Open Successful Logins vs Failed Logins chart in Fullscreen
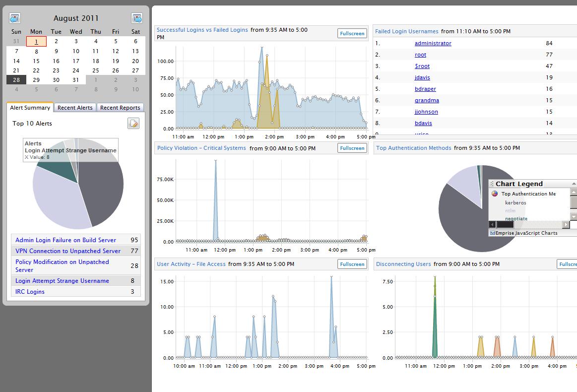The height and width of the screenshot is (392, 577). point(352,34)
